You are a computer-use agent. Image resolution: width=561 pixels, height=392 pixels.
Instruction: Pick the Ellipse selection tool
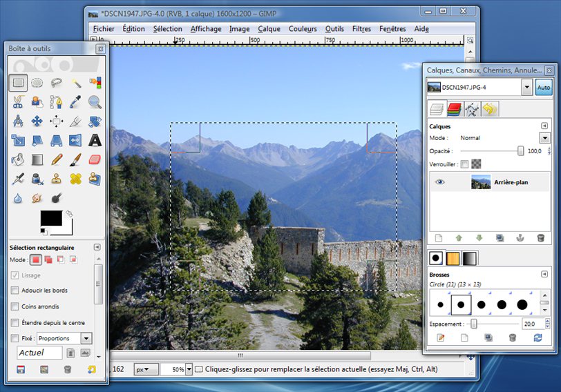(x=37, y=83)
